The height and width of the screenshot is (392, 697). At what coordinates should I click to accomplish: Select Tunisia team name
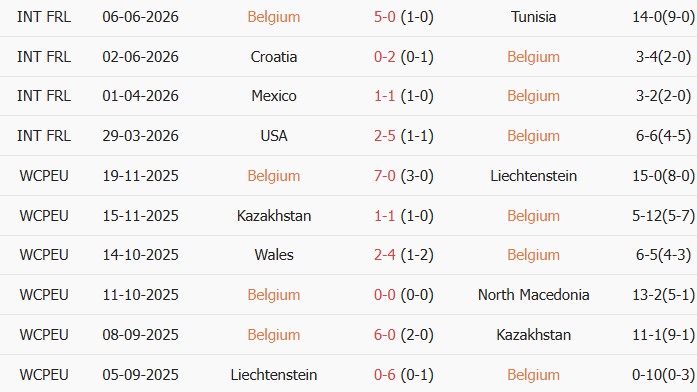point(533,17)
